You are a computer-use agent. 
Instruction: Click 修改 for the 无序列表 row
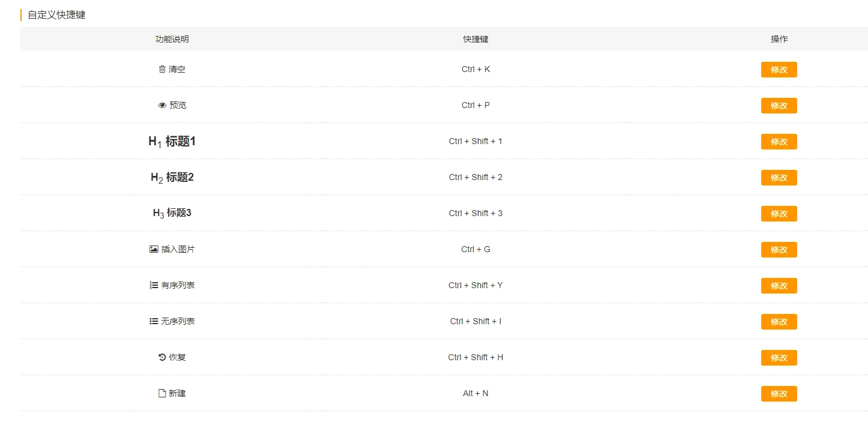(779, 322)
